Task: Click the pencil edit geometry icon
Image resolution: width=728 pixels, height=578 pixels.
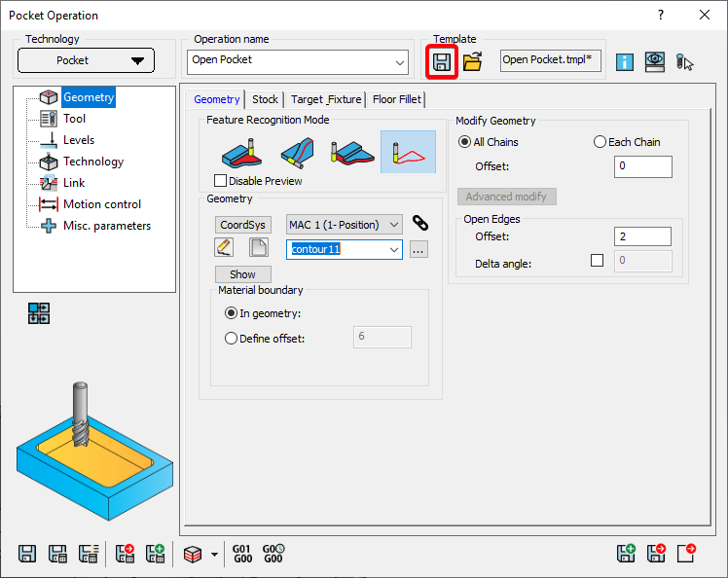Action: (227, 248)
